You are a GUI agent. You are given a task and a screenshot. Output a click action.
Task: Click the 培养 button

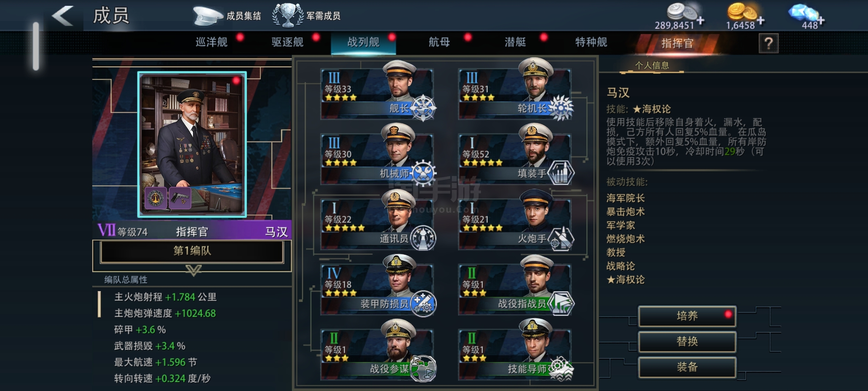point(687,316)
